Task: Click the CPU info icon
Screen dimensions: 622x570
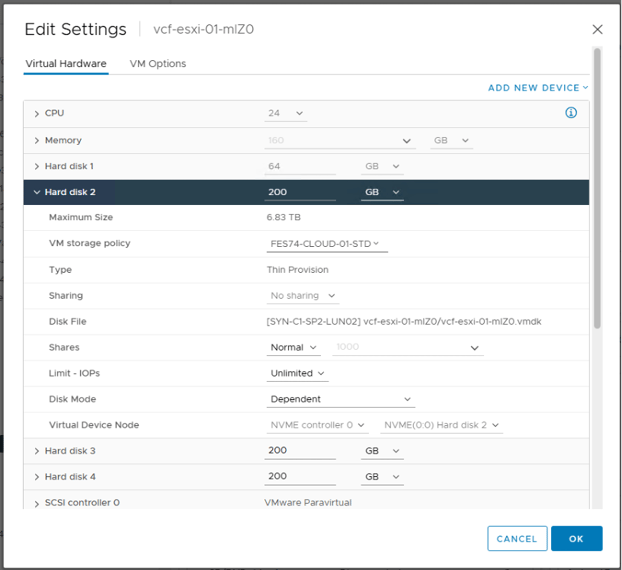Action: tap(571, 113)
